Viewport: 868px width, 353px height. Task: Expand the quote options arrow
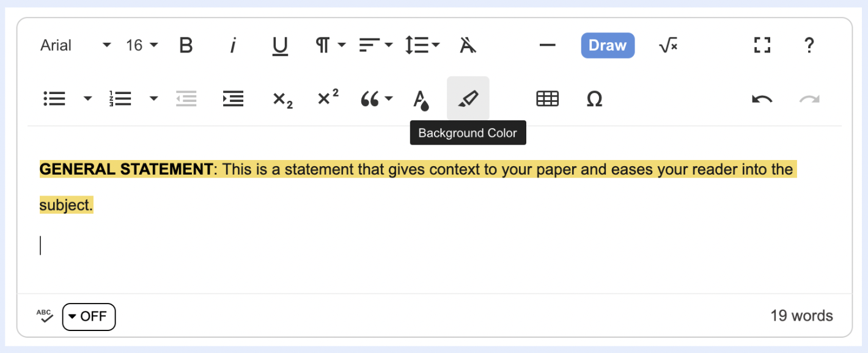pos(389,98)
